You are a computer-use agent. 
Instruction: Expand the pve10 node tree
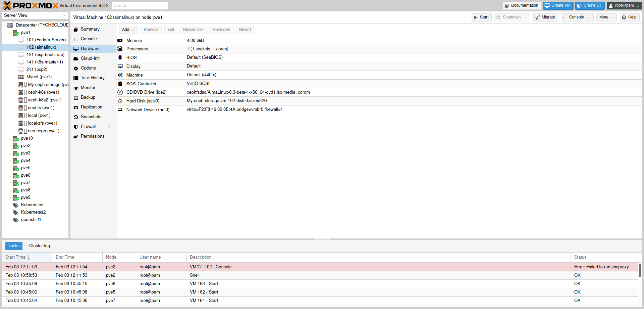click(10, 139)
